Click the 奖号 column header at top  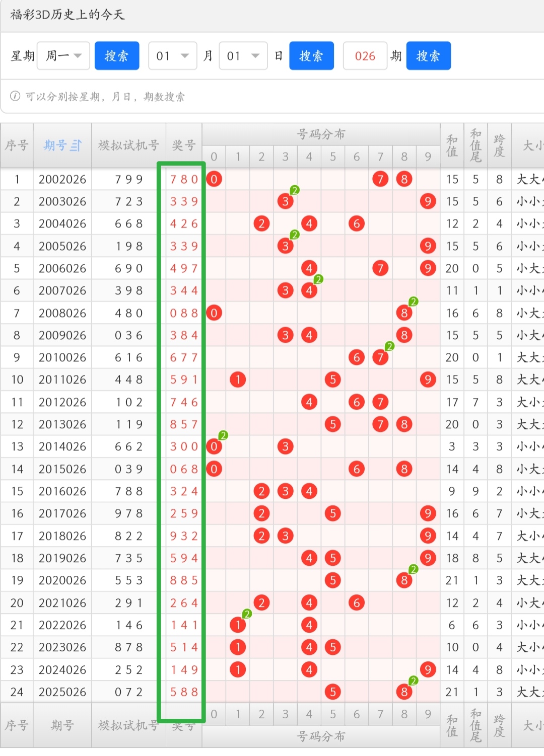click(x=184, y=145)
